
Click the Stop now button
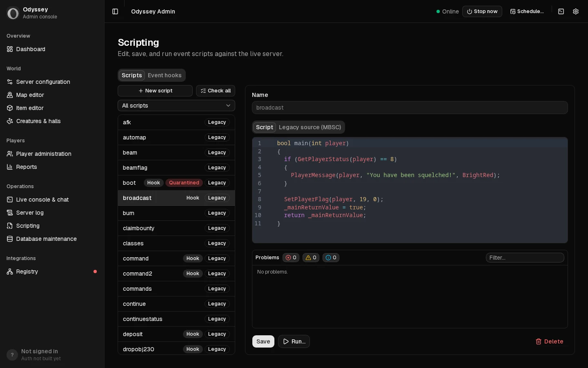click(482, 11)
